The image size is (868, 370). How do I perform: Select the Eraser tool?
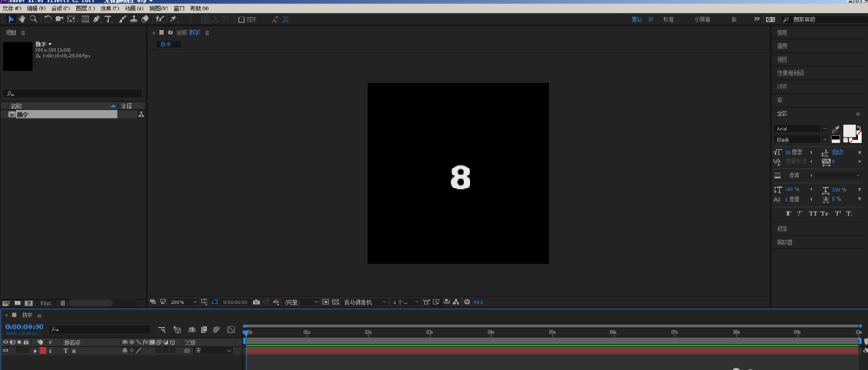tap(145, 19)
